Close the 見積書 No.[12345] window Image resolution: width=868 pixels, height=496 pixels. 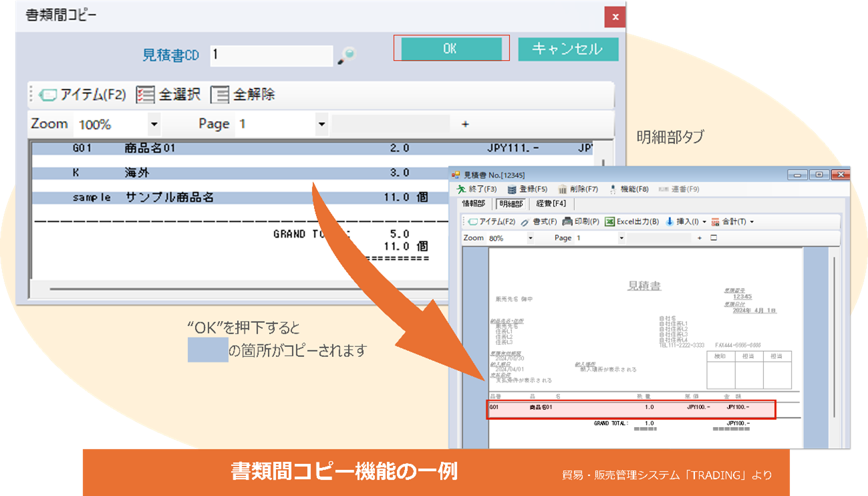coord(839,174)
